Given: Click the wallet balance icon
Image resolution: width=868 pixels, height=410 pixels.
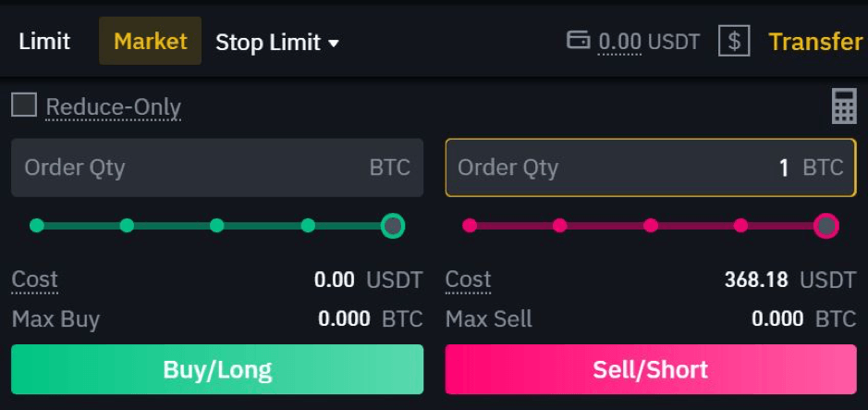Looking at the screenshot, I should (x=578, y=40).
